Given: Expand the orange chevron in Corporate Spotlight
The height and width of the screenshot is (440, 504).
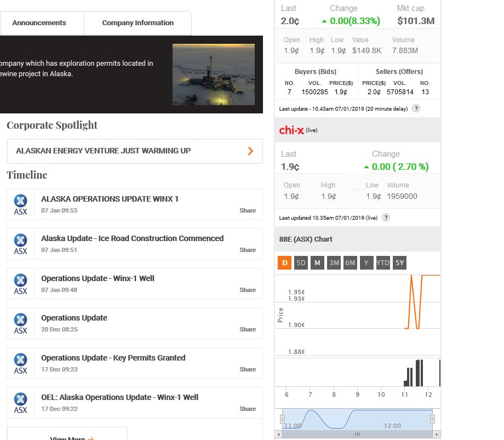Looking at the screenshot, I should point(250,151).
